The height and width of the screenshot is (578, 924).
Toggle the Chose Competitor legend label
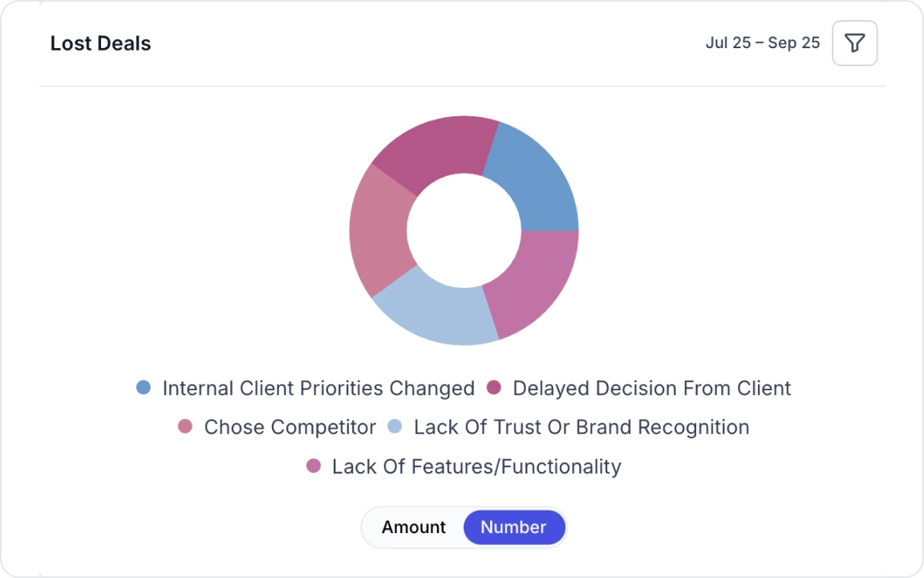[290, 427]
